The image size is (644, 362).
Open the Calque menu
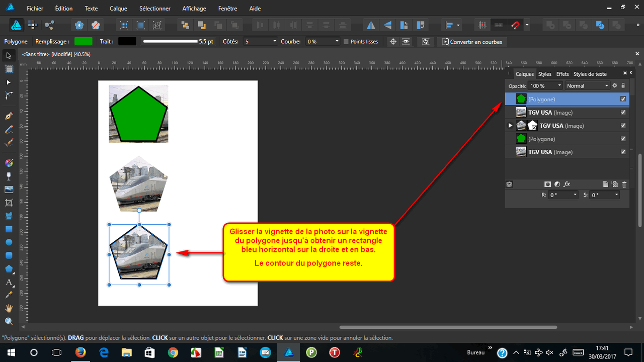coord(118,9)
